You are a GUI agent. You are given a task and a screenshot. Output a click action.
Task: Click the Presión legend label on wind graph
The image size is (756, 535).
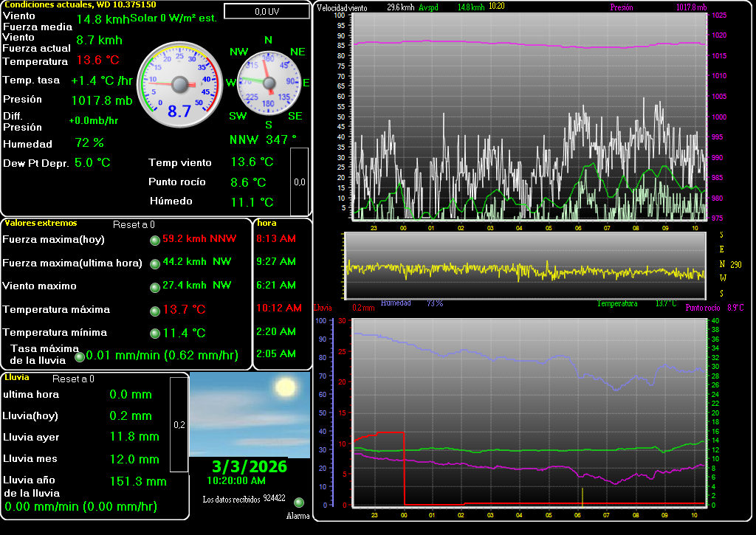coord(622,7)
